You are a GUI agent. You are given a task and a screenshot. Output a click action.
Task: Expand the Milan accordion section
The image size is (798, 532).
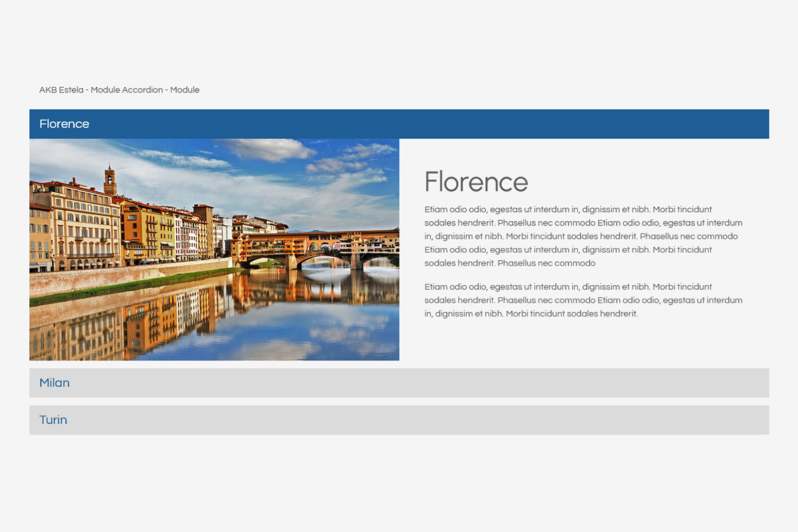tap(399, 383)
